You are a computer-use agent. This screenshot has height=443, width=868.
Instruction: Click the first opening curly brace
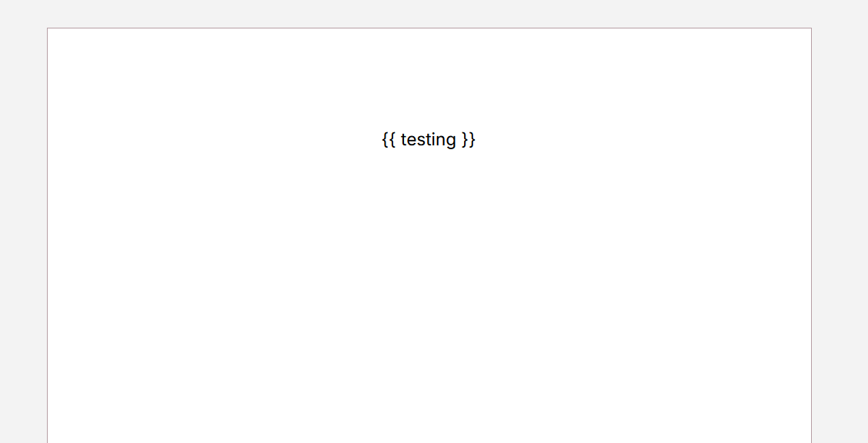pyautogui.click(x=385, y=139)
